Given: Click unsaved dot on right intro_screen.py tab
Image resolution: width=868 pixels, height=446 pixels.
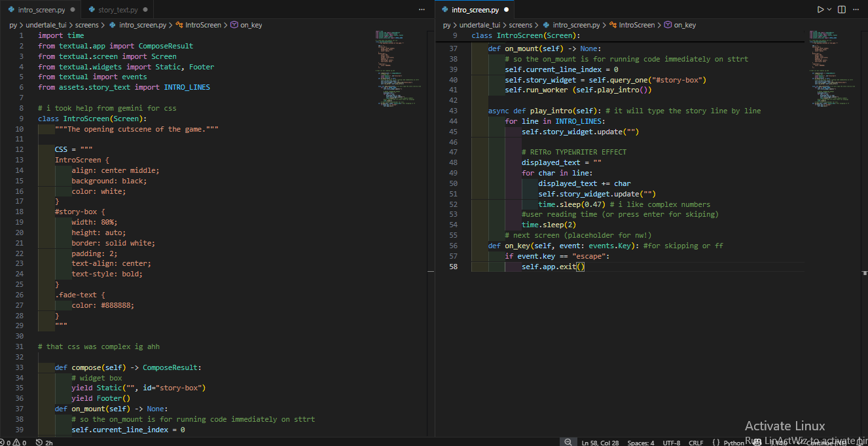Looking at the screenshot, I should (506, 10).
